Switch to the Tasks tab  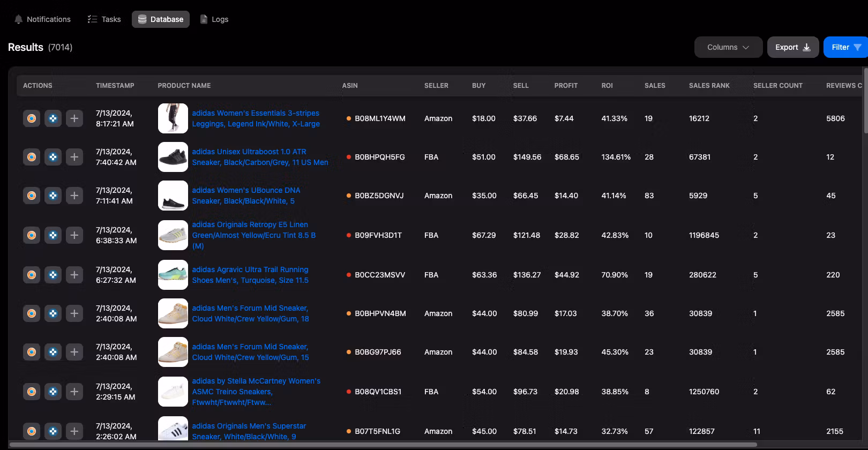tap(104, 19)
